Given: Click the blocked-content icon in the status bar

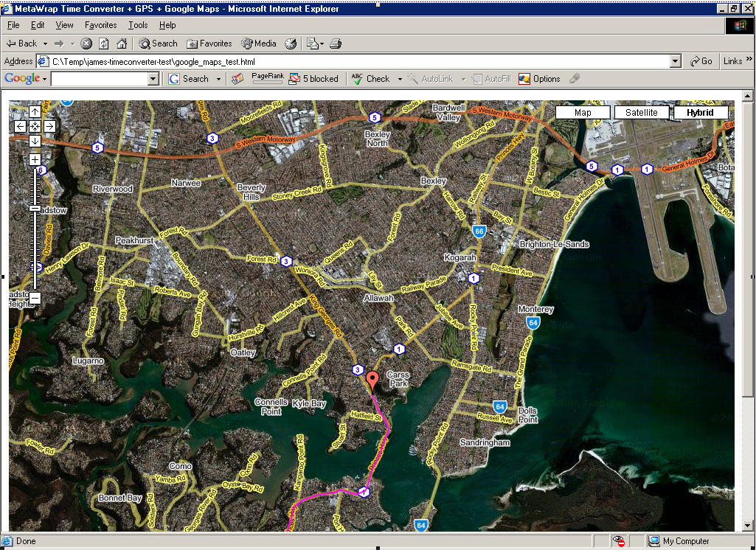Looking at the screenshot, I should pos(619,541).
